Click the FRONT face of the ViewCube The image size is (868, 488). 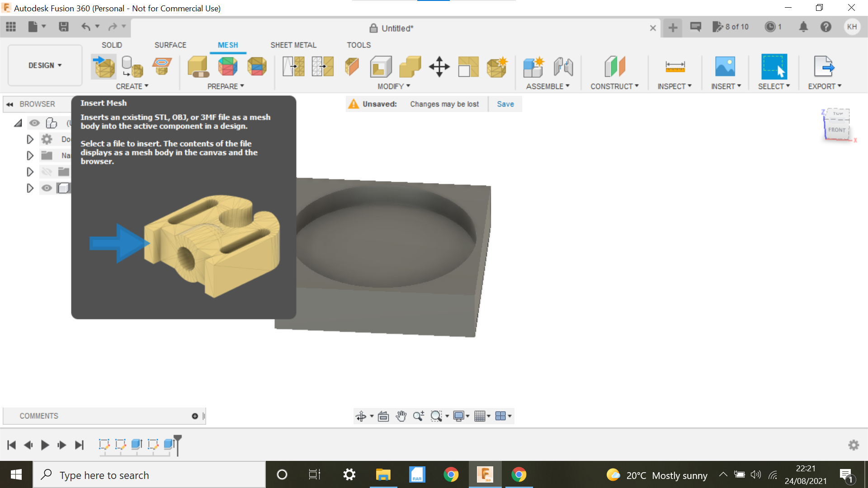tap(837, 130)
